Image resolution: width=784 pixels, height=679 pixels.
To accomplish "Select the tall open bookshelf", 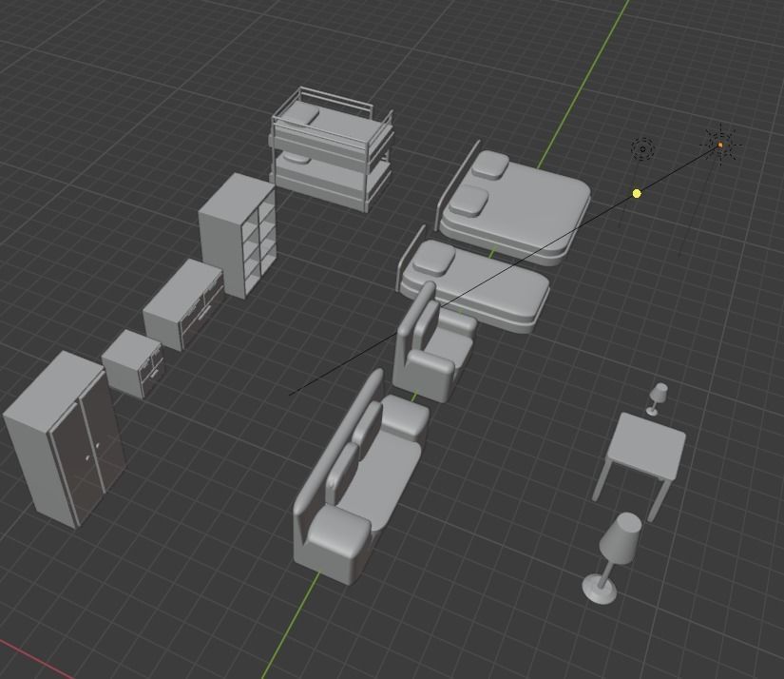I will click(238, 235).
